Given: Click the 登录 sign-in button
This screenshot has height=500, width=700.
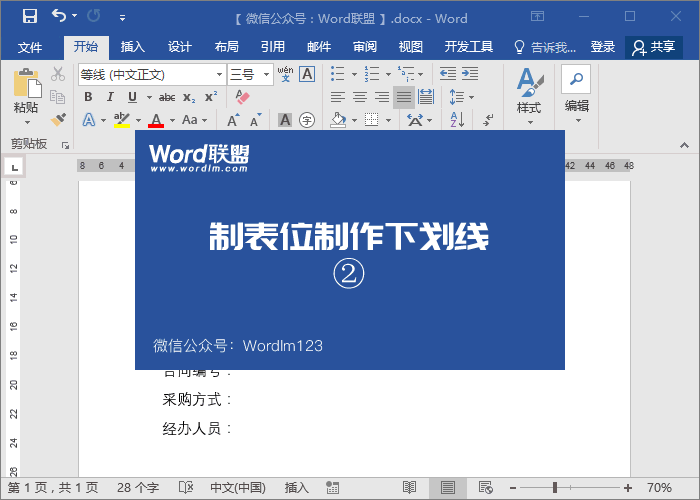Looking at the screenshot, I should coord(603,47).
